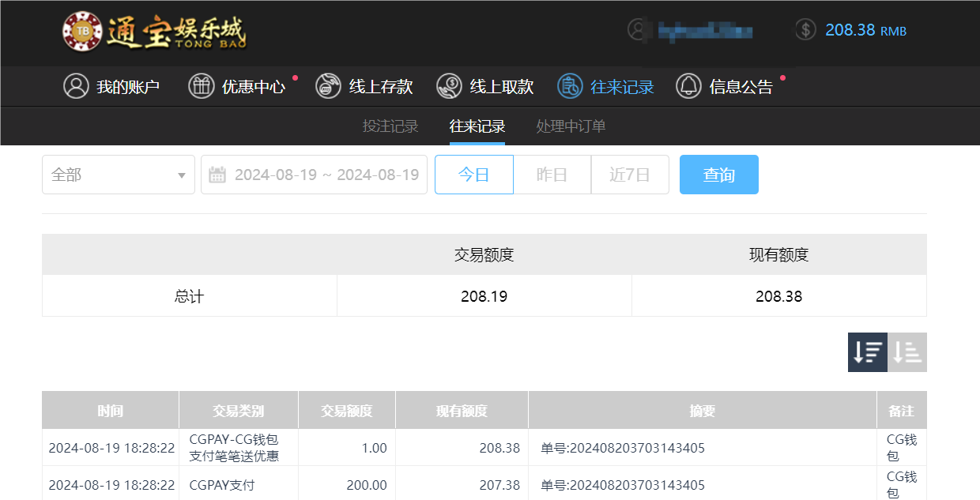Click the dollar balance icon next to 208.38
The image size is (980, 500).
coord(806,30)
